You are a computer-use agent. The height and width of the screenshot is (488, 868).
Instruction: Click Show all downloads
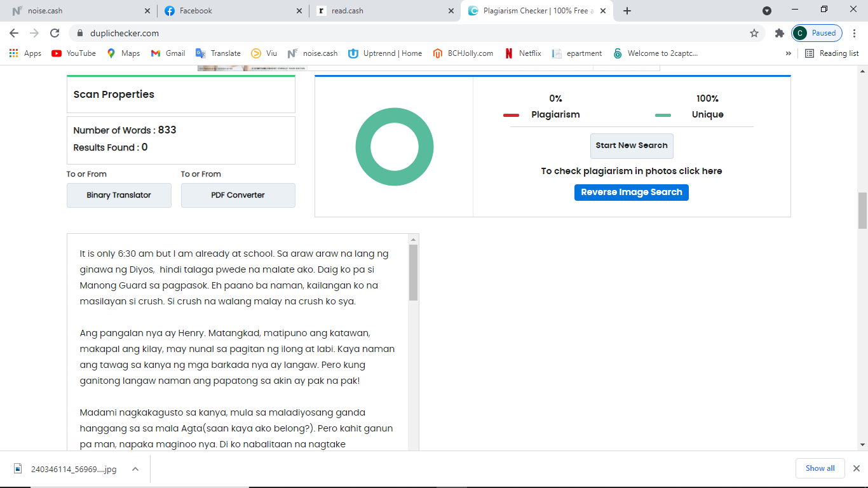(x=820, y=468)
